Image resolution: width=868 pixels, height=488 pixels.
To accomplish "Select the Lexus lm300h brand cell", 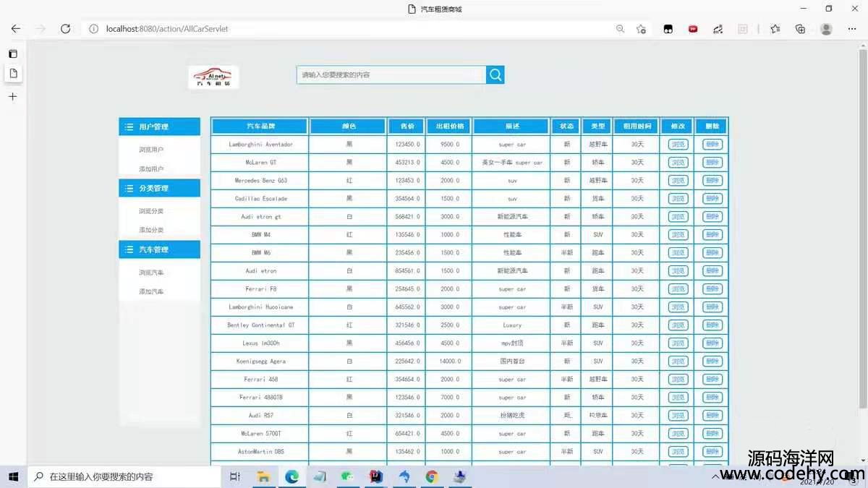I will (x=260, y=343).
